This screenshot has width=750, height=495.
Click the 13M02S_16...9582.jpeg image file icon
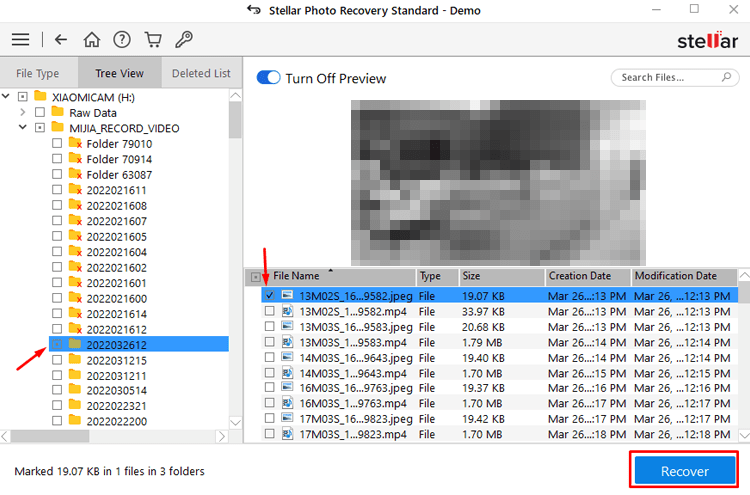coord(287,296)
